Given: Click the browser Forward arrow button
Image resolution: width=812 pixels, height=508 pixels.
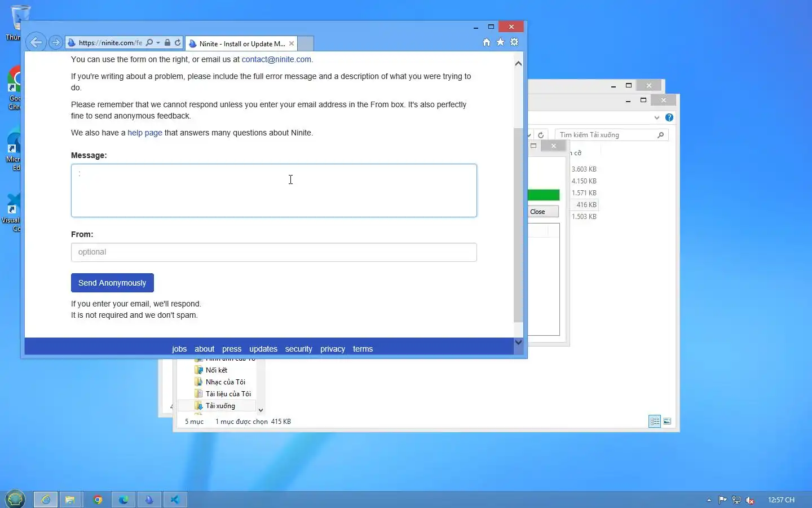Looking at the screenshot, I should click(x=55, y=42).
